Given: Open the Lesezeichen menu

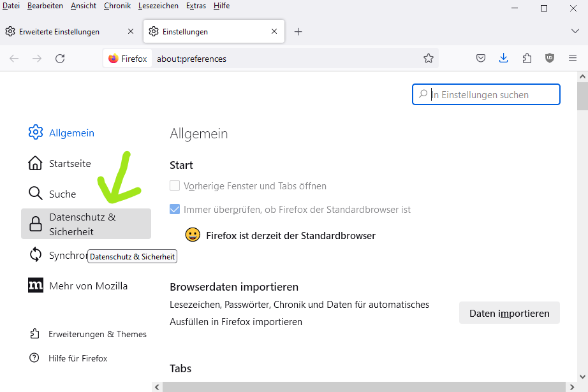Looking at the screenshot, I should point(158,6).
